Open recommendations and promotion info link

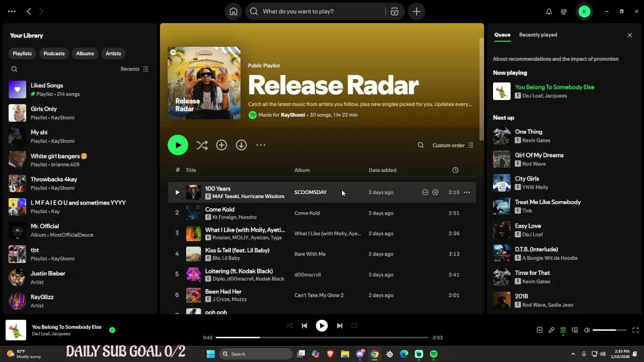555,59
